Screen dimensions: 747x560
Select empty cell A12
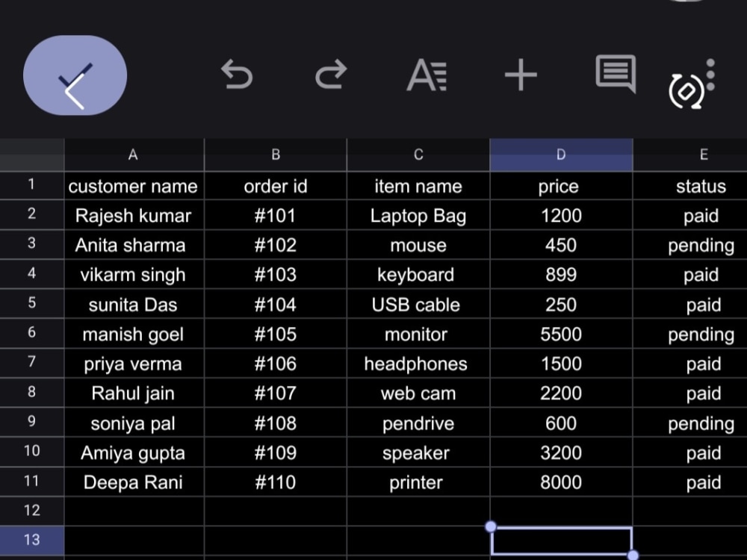pyautogui.click(x=134, y=511)
